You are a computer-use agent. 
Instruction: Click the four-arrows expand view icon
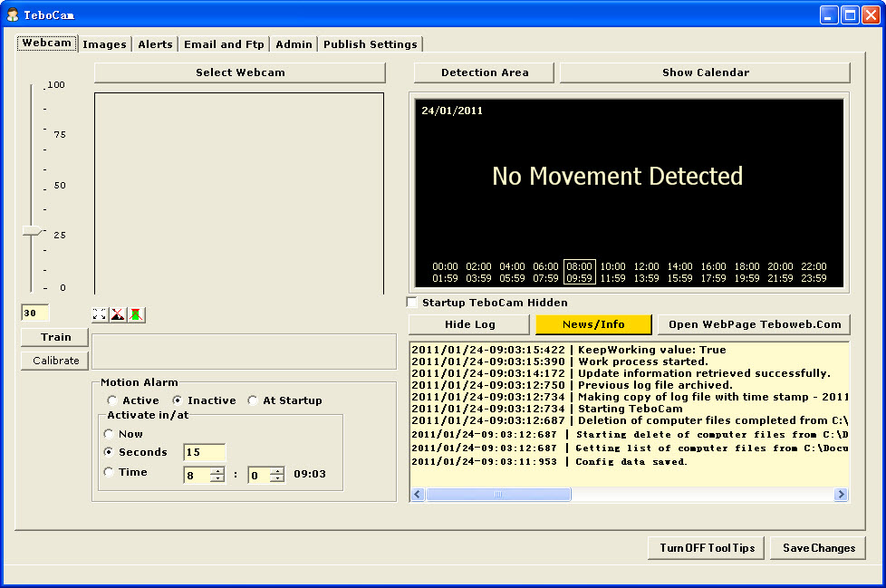pos(100,314)
